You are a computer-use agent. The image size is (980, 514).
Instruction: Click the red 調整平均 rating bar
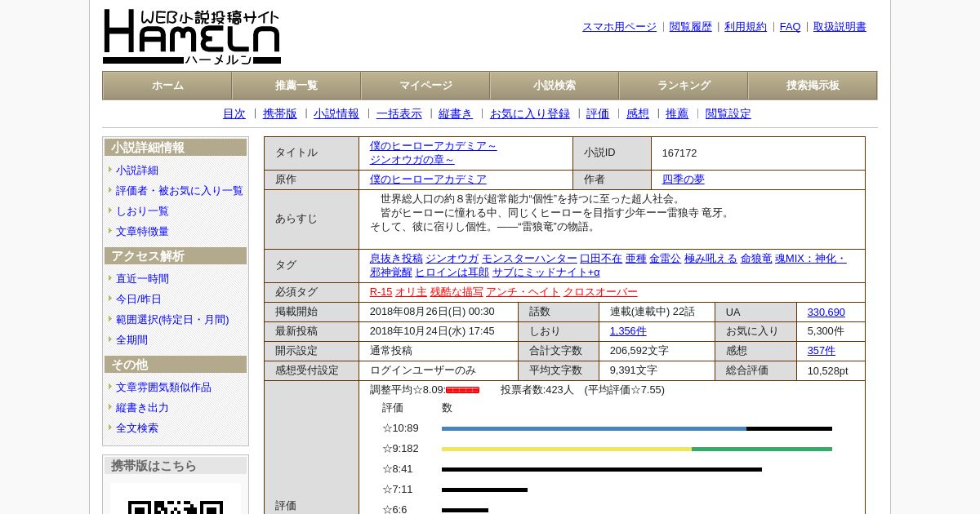tap(462, 390)
